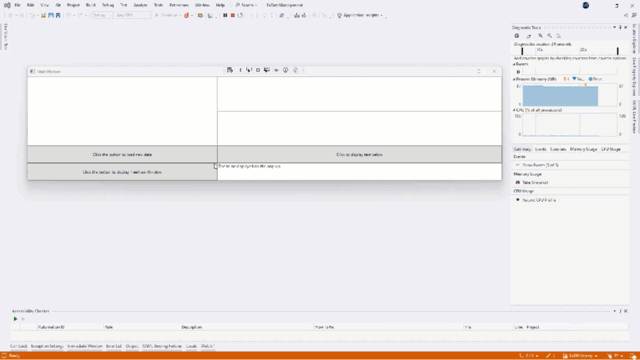
Task: Click the Diagnostic Tools Reset View icon
Action: coord(559,36)
